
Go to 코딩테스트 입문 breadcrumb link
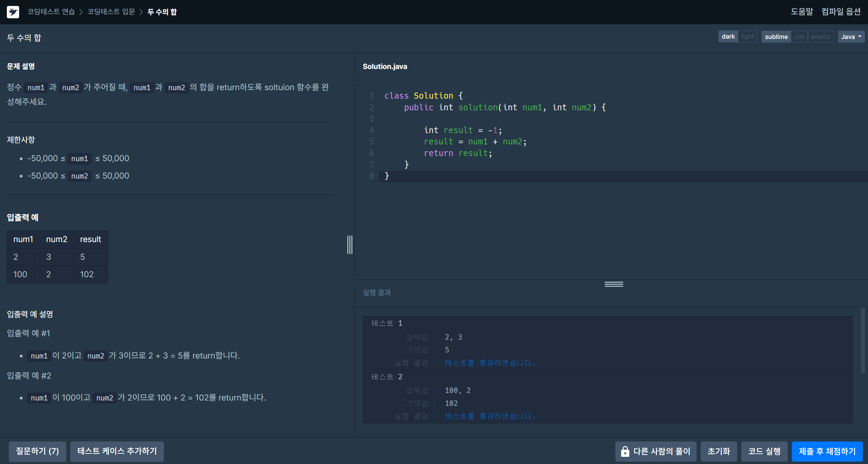point(111,12)
